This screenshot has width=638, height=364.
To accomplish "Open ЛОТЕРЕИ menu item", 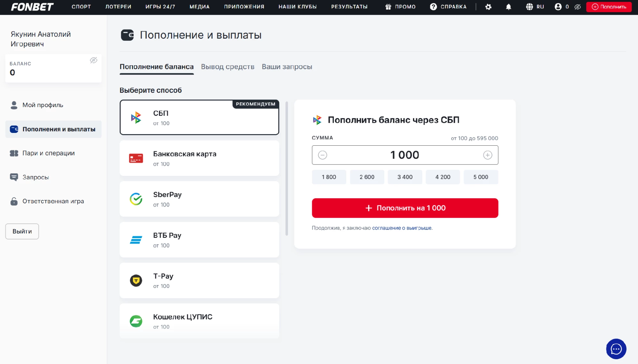I will [x=118, y=7].
